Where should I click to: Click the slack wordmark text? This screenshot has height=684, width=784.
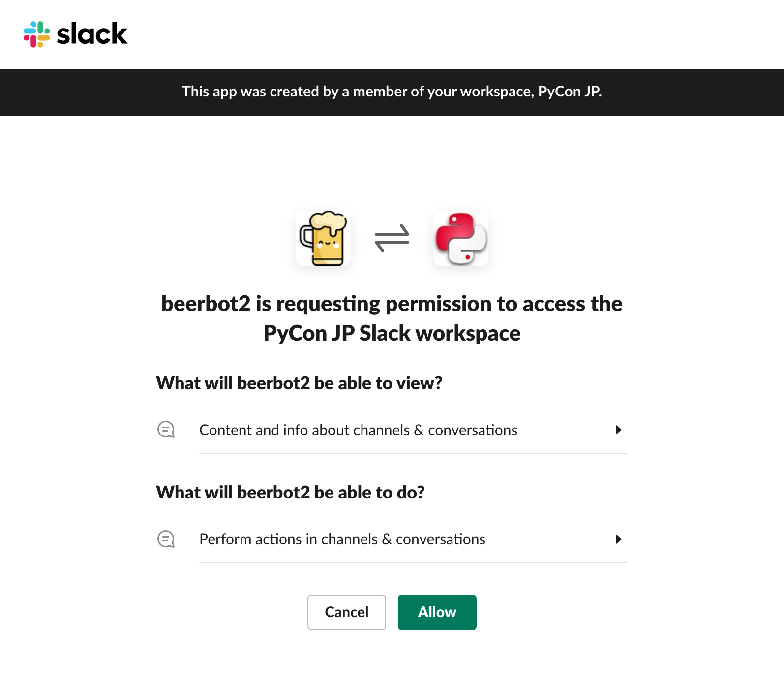pyautogui.click(x=92, y=34)
